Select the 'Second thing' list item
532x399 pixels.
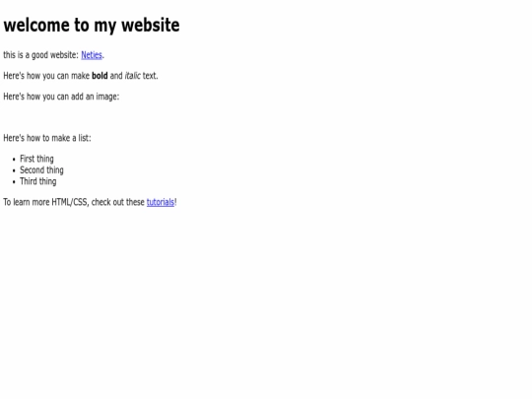[x=41, y=170]
